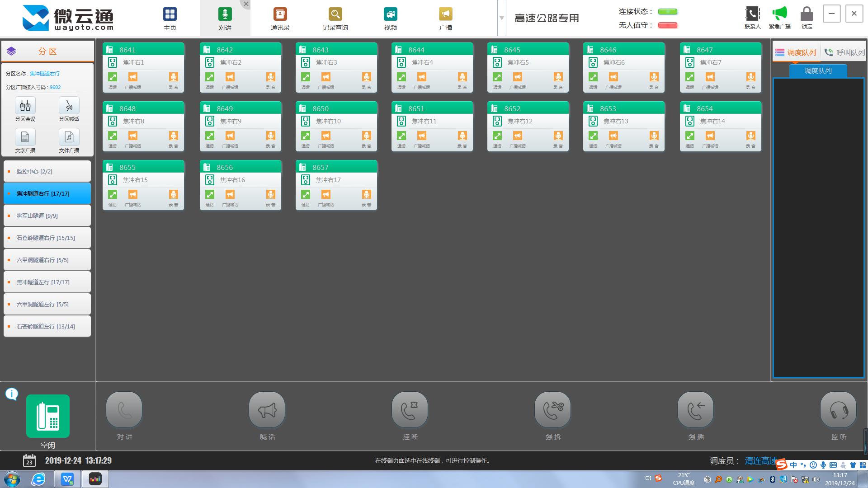Viewport: 868px width, 488px height.
Task: Select the 石苍岭隧道左行 [13/14] zone
Action: [x=47, y=326]
